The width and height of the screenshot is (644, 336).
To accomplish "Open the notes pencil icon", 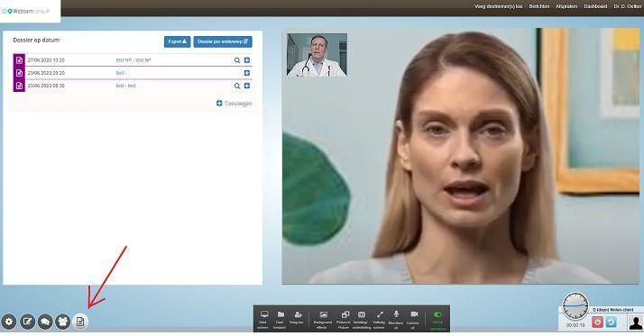I will click(x=27, y=322).
